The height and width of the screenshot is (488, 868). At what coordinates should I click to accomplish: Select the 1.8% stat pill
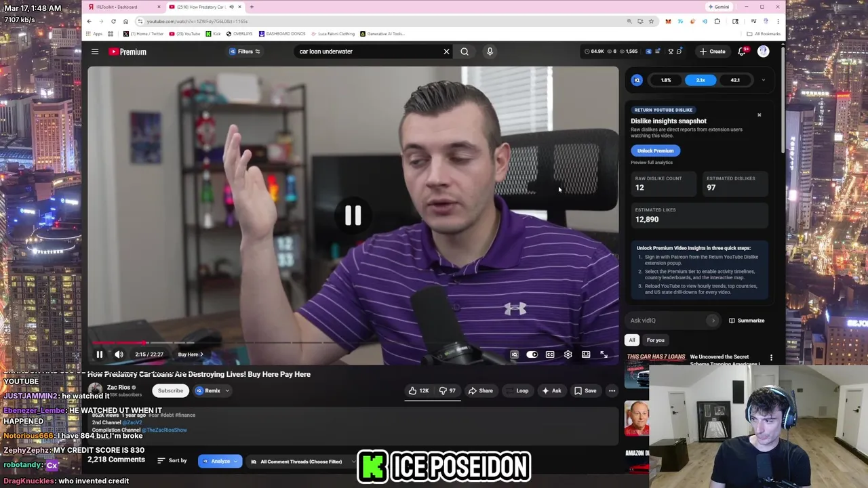pos(666,80)
